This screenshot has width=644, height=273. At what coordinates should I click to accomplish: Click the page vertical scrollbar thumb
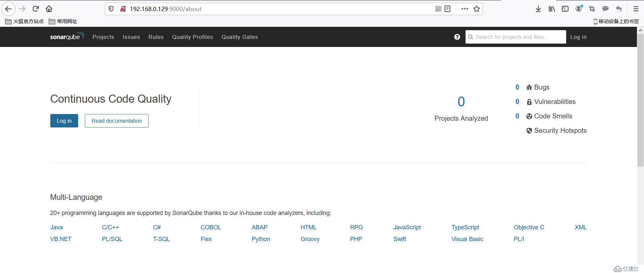point(640,100)
